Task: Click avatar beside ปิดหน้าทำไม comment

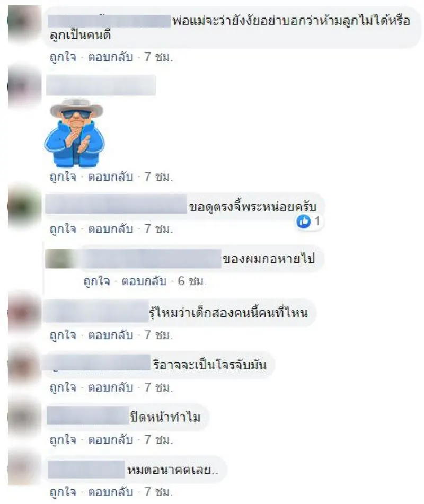Action: [x=24, y=418]
